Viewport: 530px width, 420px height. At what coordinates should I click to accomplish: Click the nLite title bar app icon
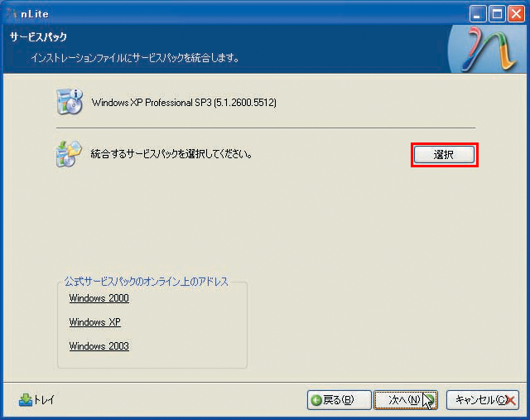tap(12, 14)
